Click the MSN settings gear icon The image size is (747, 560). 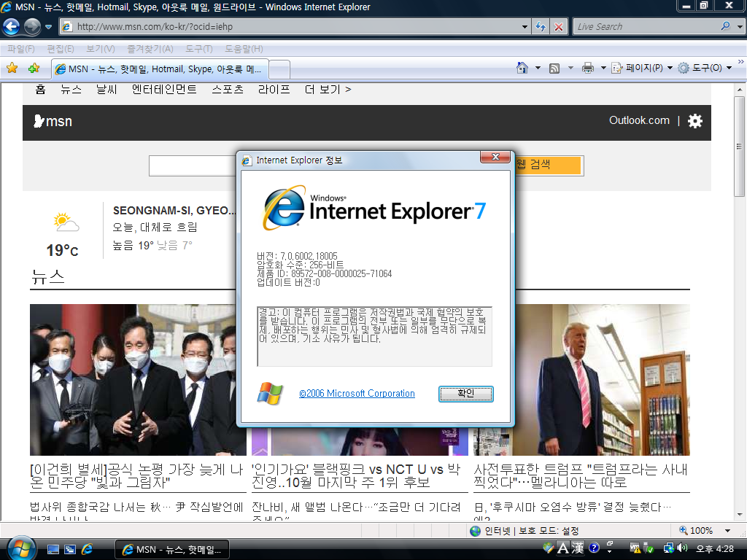(x=695, y=121)
